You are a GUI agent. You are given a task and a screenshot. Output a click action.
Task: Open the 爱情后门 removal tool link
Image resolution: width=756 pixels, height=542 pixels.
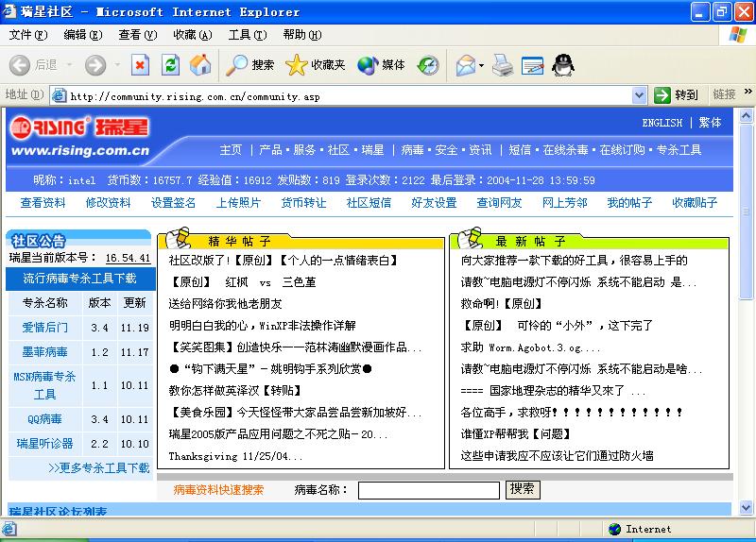44,327
